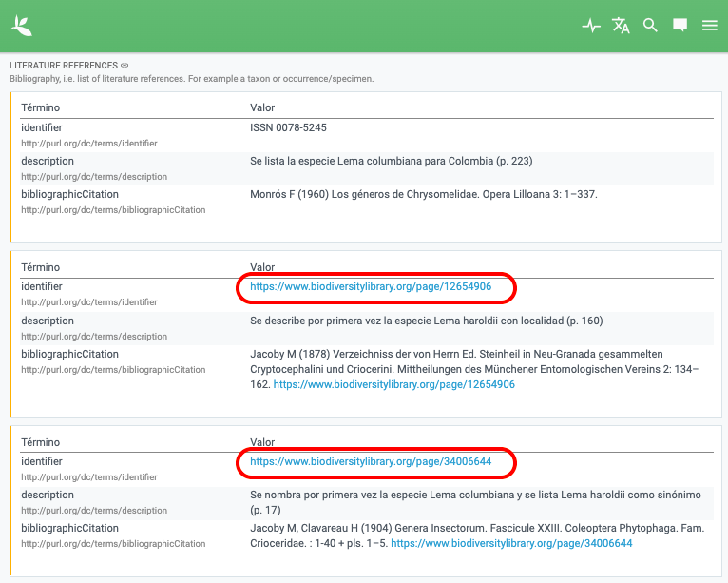Viewport: 728px width, 583px height.
Task: Click the GBIF leaf logo
Action: 21,26
